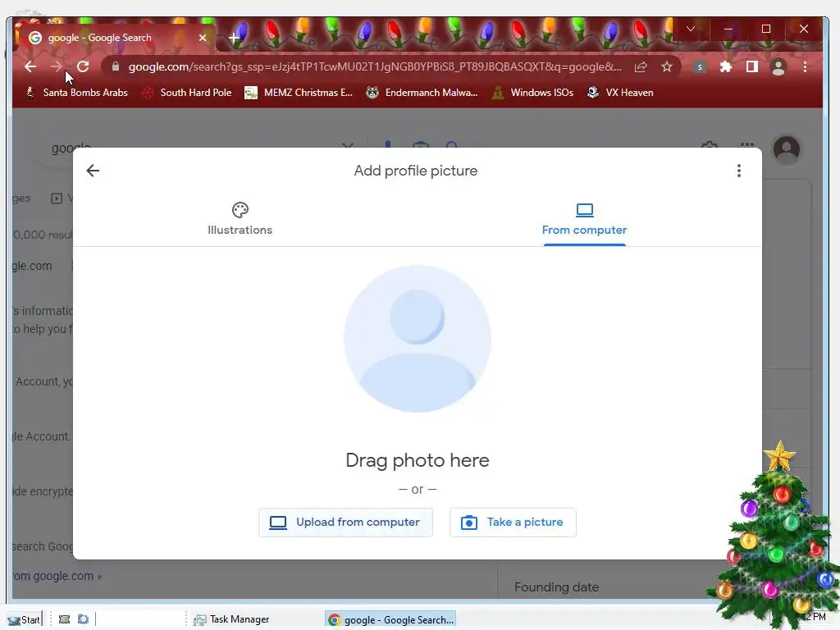Close the google - Google Search tab

203,38
